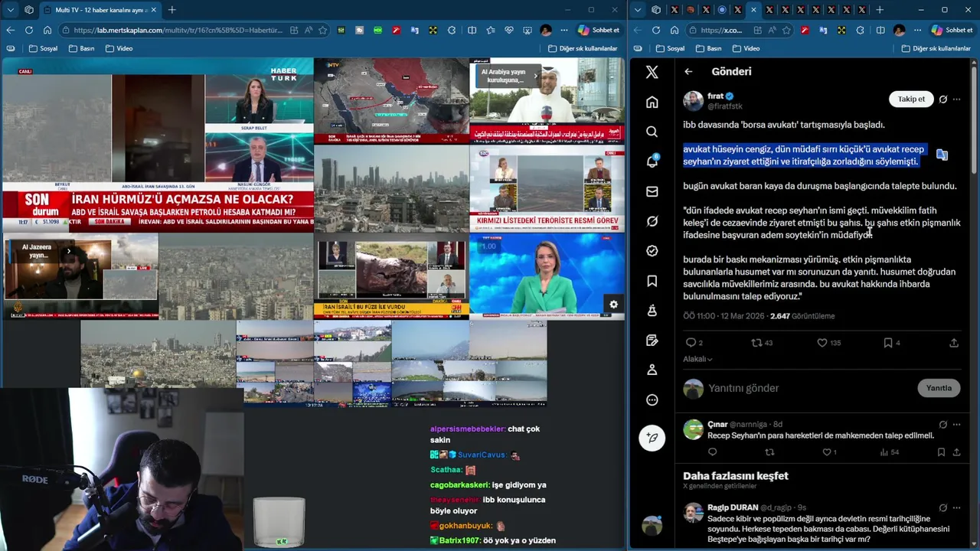Image resolution: width=980 pixels, height=551 pixels.
Task: Go back using the Gönderi arrow
Action: tap(688, 71)
